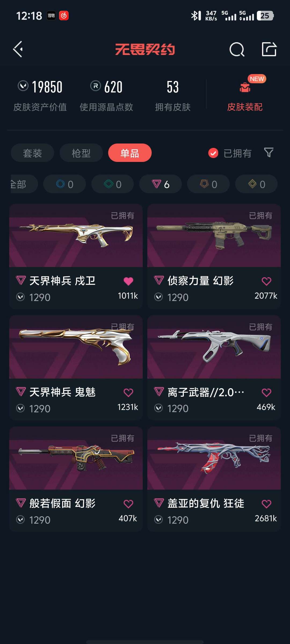Unfavorite 天界神兵 戍卫 heart
This screenshot has width=290, height=644.
tap(128, 281)
